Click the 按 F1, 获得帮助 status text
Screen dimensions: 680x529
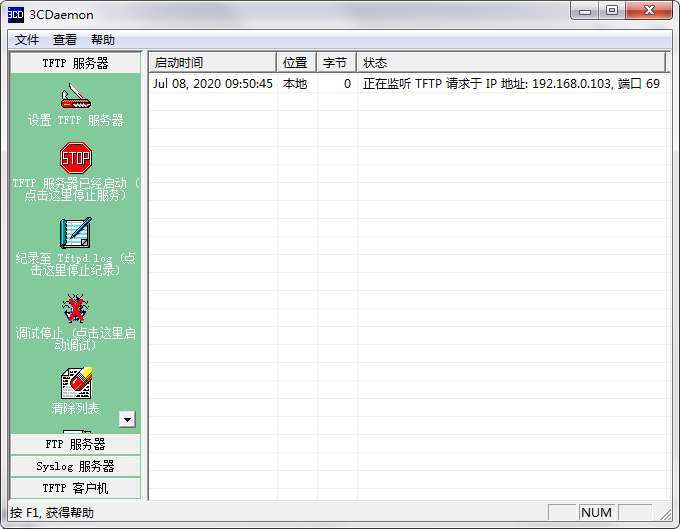coord(52,513)
